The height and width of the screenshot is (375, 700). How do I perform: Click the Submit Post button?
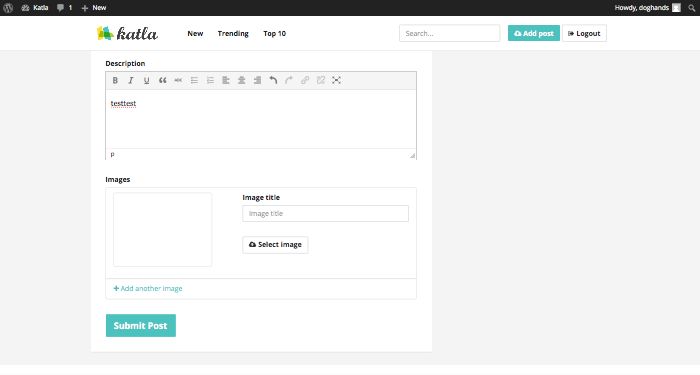click(x=141, y=325)
